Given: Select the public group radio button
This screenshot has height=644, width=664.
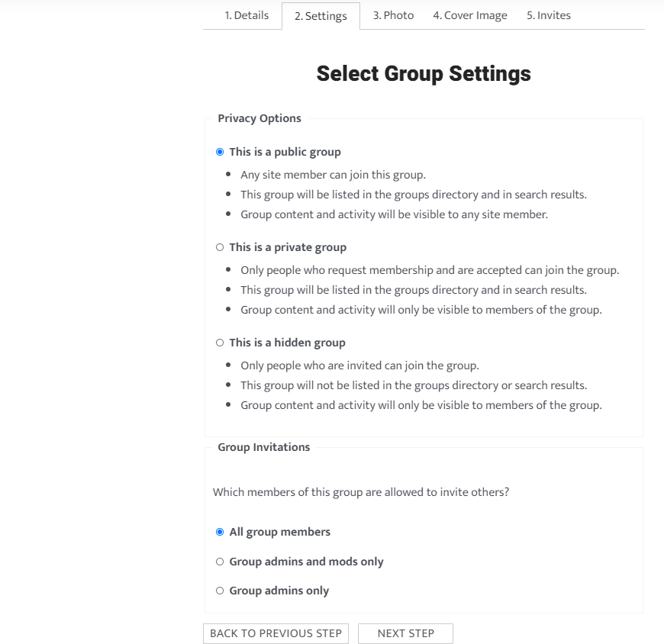Looking at the screenshot, I should pyautogui.click(x=220, y=152).
